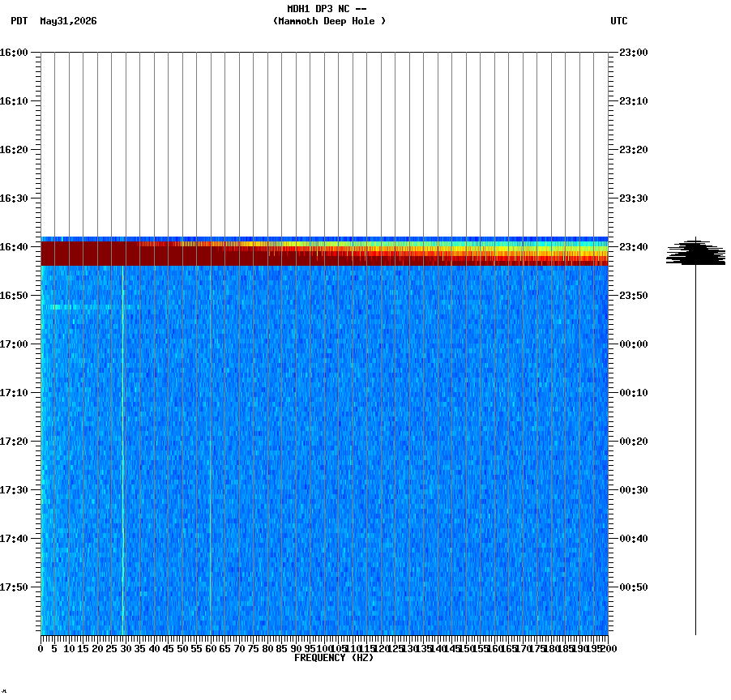Click the 70 Hz frequency tick label
The height and width of the screenshot is (700, 731).
(239, 649)
